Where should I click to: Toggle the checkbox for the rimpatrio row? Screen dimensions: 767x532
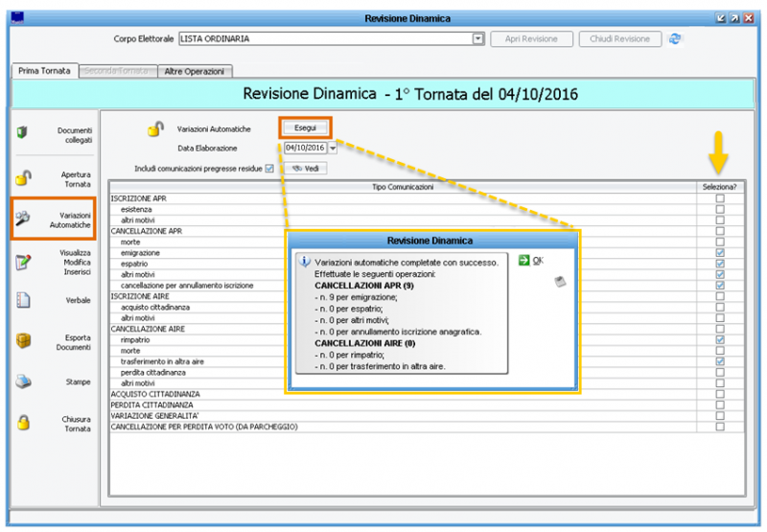pyautogui.click(x=720, y=339)
